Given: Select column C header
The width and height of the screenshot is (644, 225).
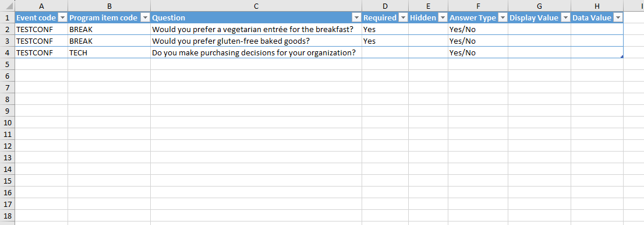Looking at the screenshot, I should (x=256, y=6).
